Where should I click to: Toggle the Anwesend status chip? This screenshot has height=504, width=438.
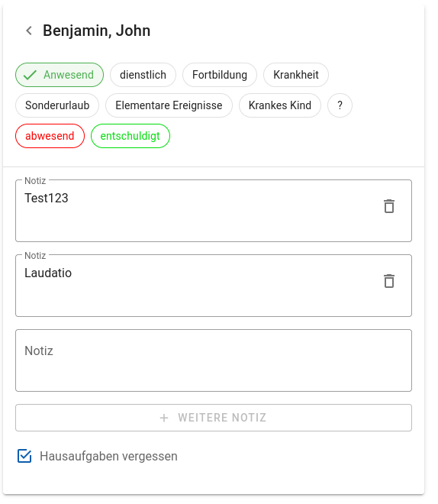coord(60,75)
